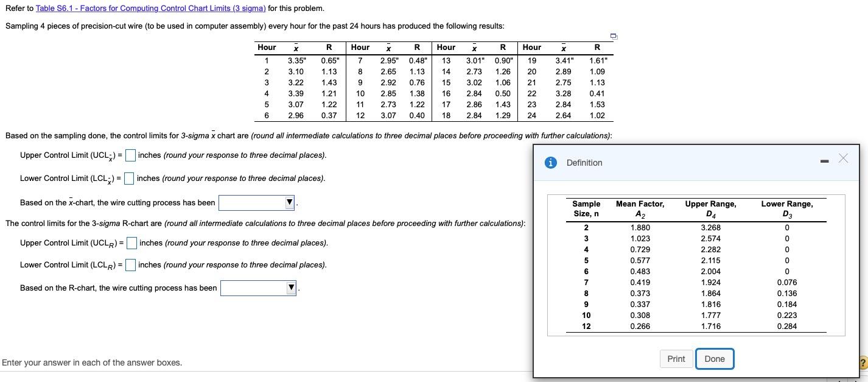Click the Hour column header of the data table

266,48
